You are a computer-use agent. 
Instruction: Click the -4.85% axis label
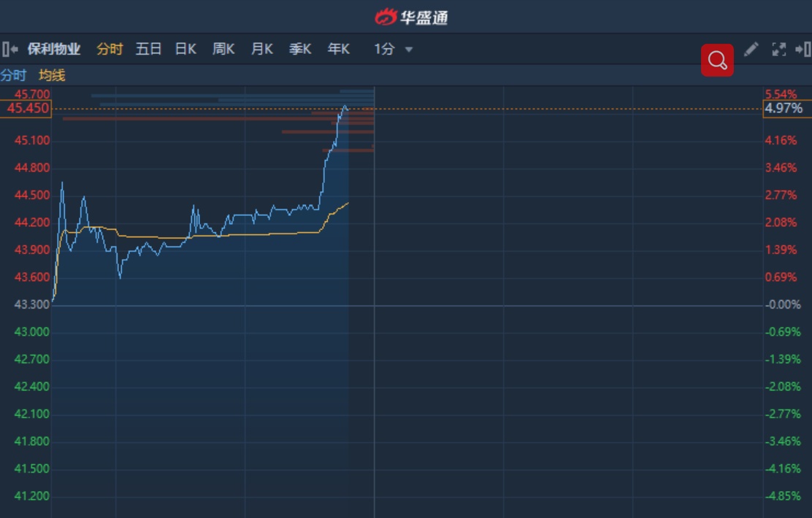783,496
